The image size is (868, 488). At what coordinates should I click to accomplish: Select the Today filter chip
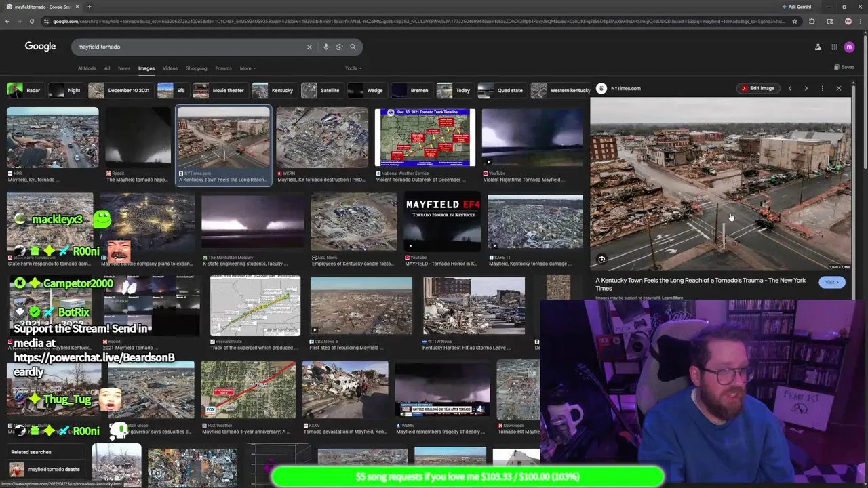coord(454,90)
